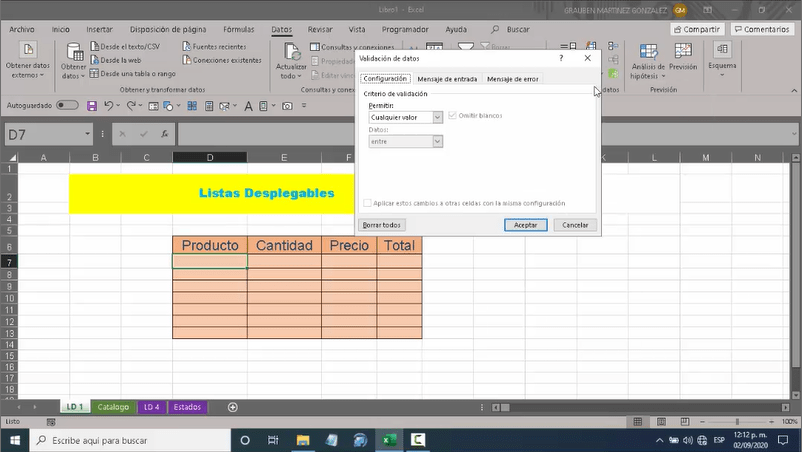802x452 pixels.
Task: Open the Obtener datos database icon
Action: tap(74, 52)
